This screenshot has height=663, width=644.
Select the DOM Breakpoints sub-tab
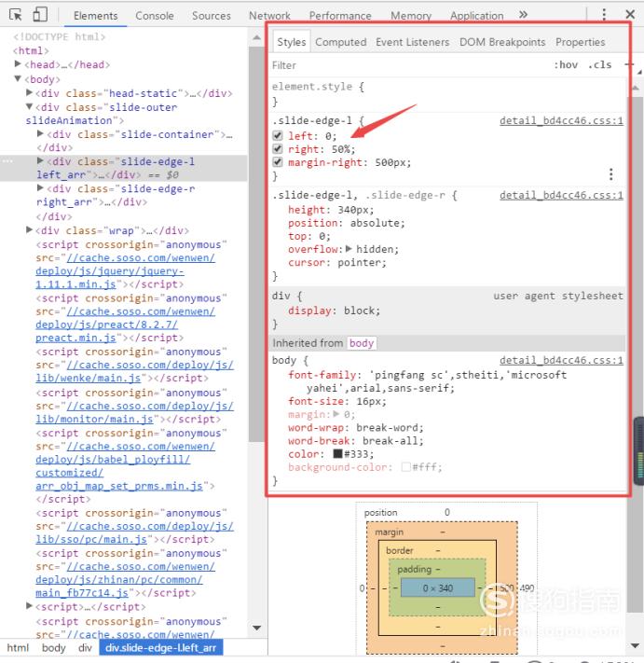(x=502, y=42)
